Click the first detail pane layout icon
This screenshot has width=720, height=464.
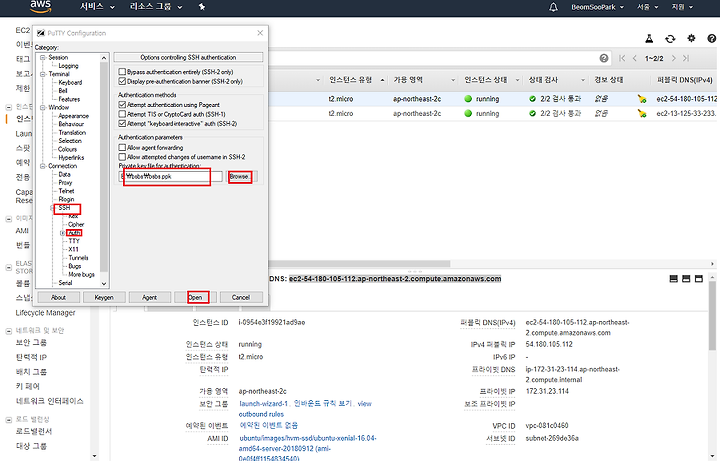pos(674,279)
